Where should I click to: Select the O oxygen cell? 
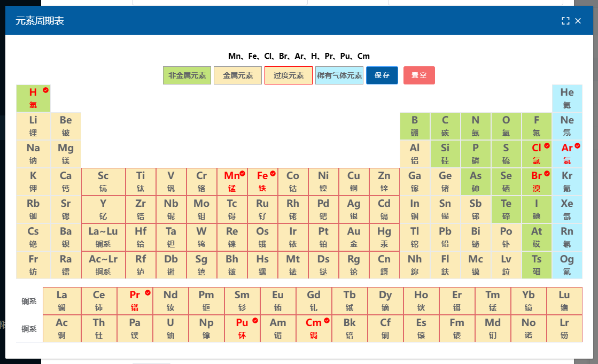(x=506, y=126)
